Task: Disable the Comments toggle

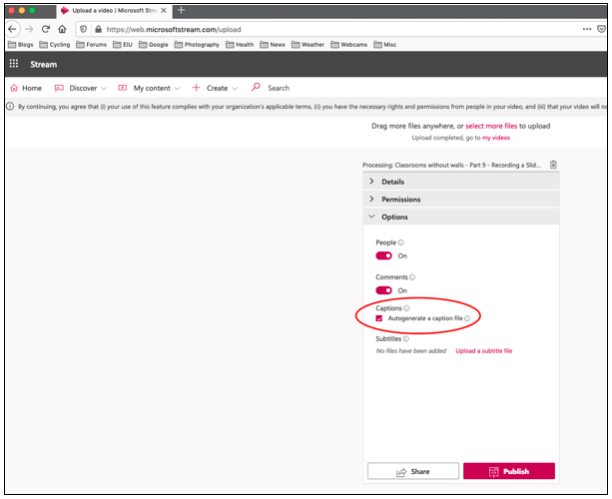Action: tap(384, 290)
